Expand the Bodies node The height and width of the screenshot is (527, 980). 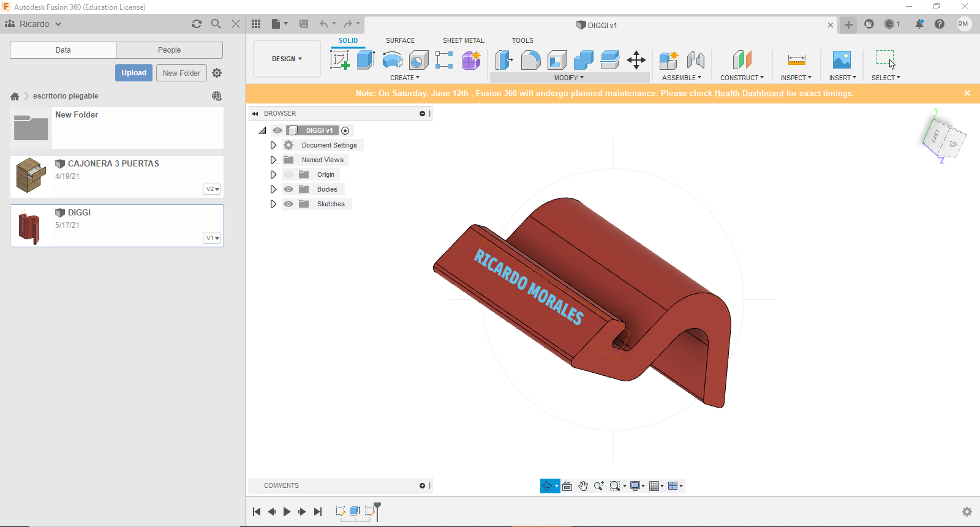tap(273, 189)
